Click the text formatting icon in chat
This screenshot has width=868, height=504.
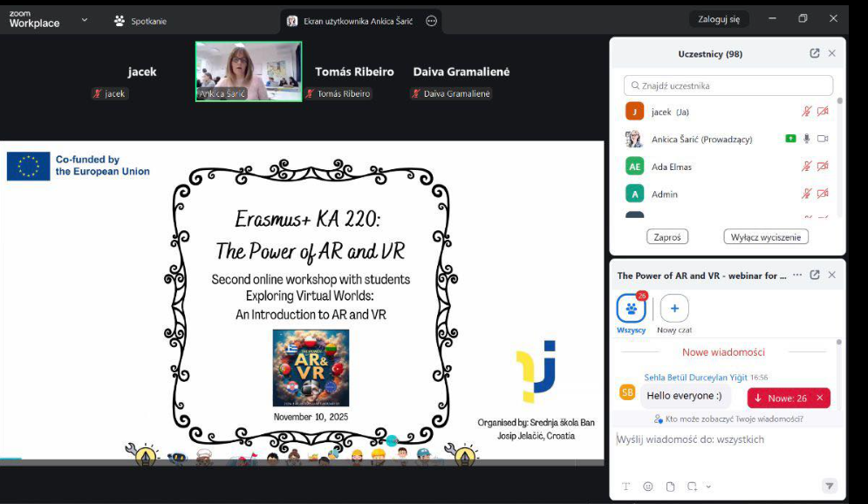tap(625, 486)
